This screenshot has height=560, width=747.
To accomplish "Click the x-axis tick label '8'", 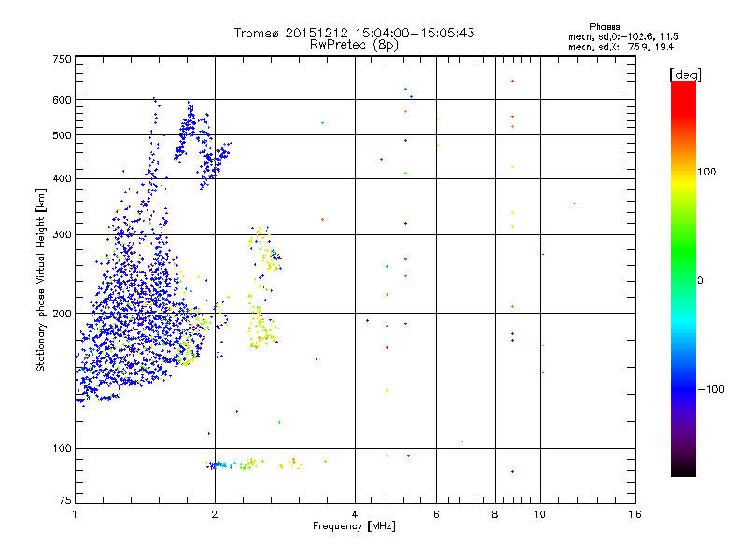I will coord(495,514).
